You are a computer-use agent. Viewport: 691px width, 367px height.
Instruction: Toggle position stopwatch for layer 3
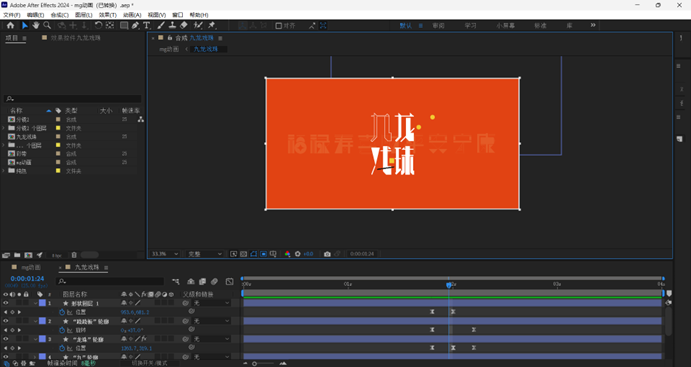pyautogui.click(x=62, y=348)
